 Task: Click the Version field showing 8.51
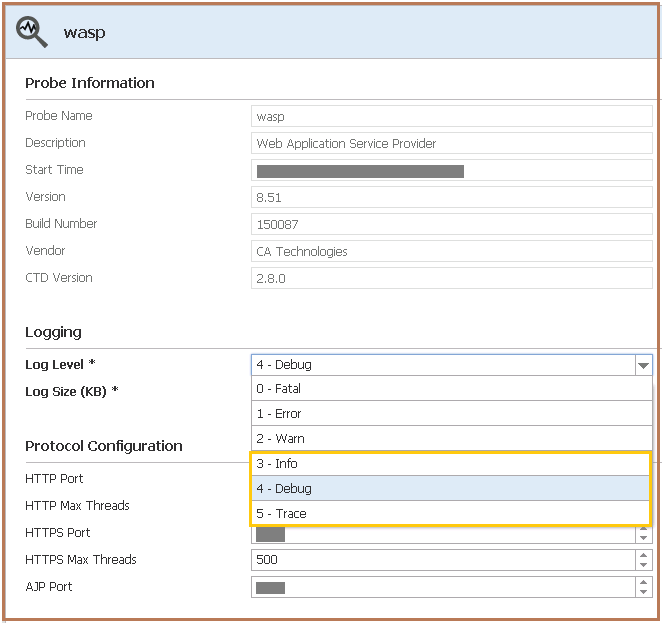tap(450, 198)
